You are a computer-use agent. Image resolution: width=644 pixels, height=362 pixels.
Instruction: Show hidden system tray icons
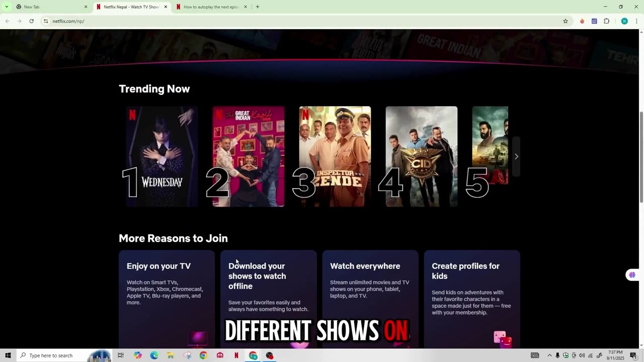click(x=549, y=355)
